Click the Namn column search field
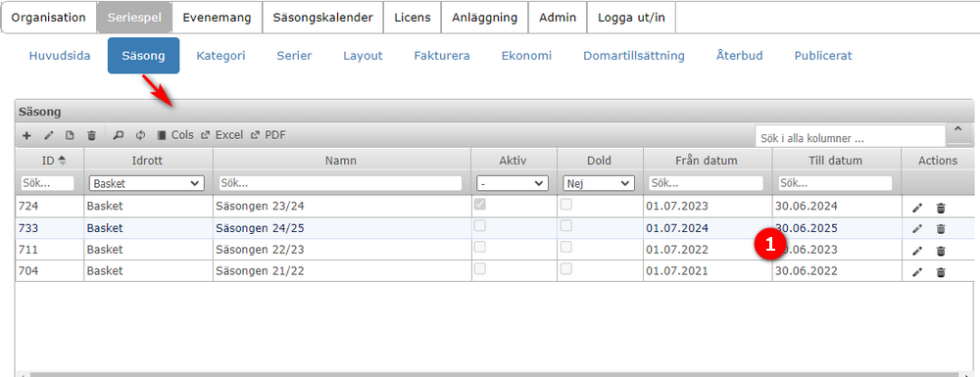980x377 pixels. tap(341, 183)
